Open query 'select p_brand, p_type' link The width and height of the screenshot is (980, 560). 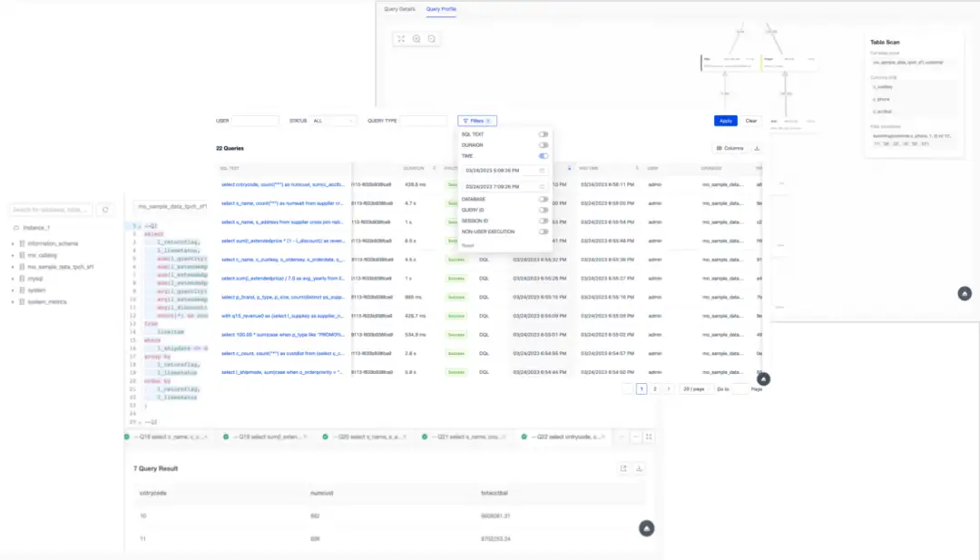pos(282,297)
